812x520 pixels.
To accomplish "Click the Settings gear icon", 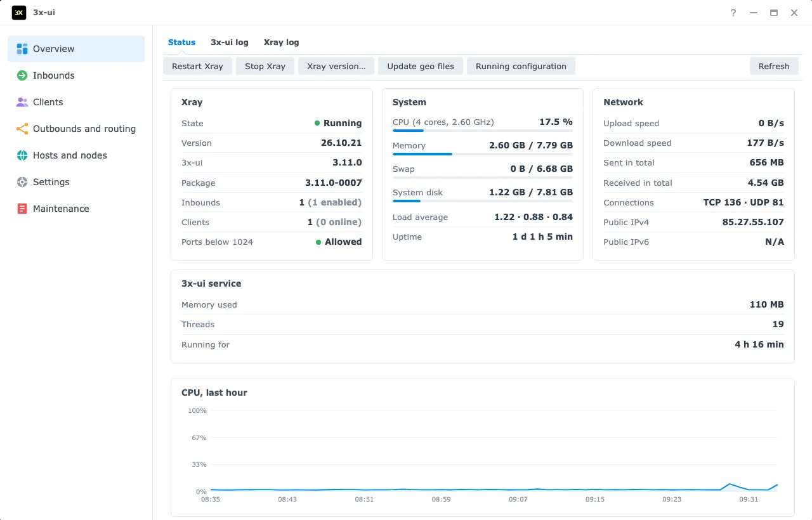I will click(22, 182).
